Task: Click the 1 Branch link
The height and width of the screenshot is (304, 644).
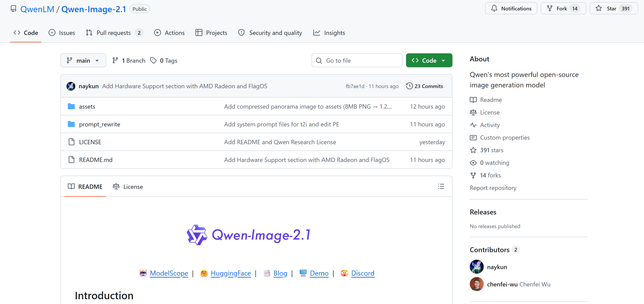Action: coord(129,60)
